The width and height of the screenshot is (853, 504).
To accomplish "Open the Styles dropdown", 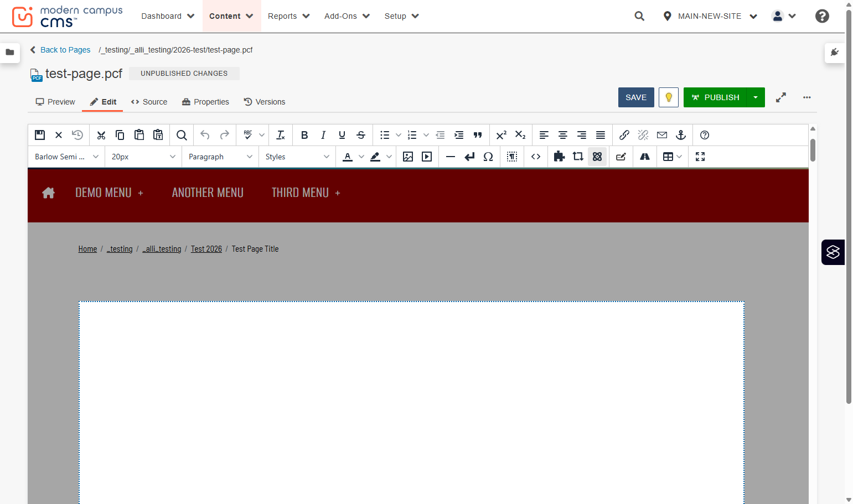I will (x=297, y=157).
